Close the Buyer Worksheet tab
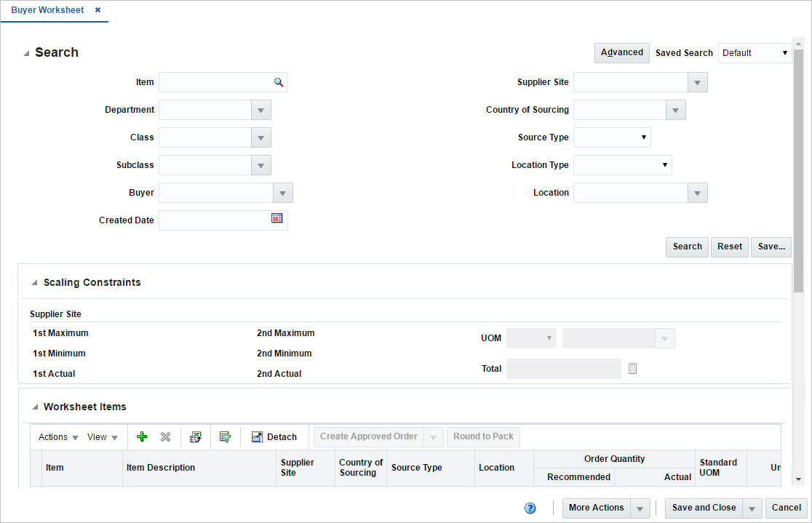 (98, 10)
